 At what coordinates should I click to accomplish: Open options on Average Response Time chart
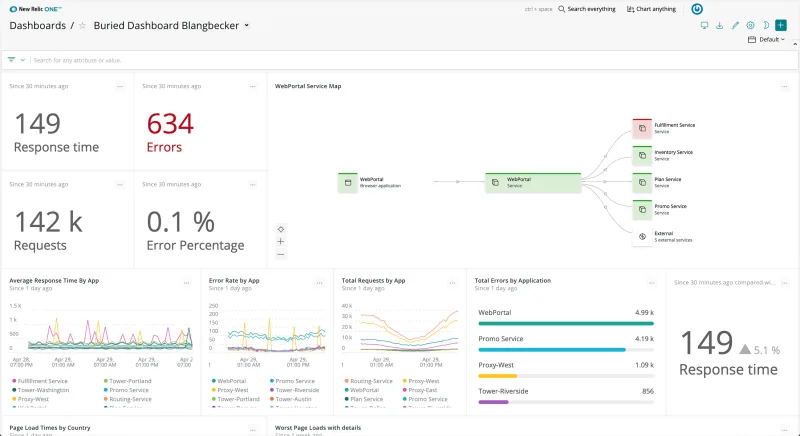pyautogui.click(x=187, y=283)
